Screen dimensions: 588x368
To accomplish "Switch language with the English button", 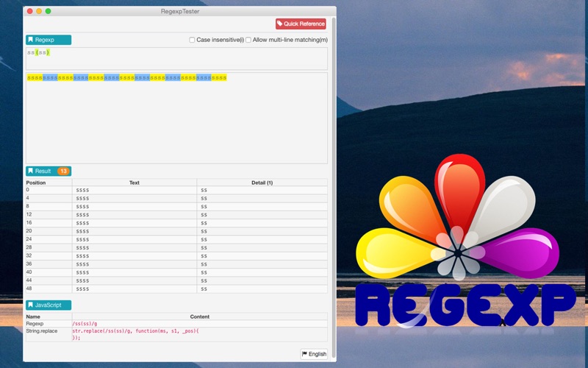I will point(314,354).
